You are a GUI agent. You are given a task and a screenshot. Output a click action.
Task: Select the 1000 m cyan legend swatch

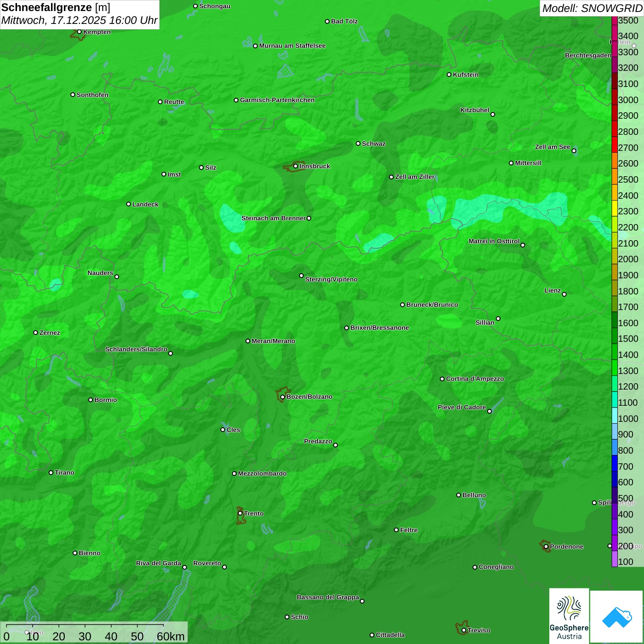click(x=615, y=415)
